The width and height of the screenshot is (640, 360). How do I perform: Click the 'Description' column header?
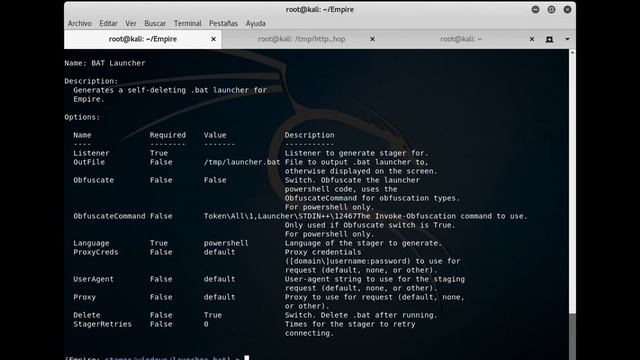pos(309,135)
